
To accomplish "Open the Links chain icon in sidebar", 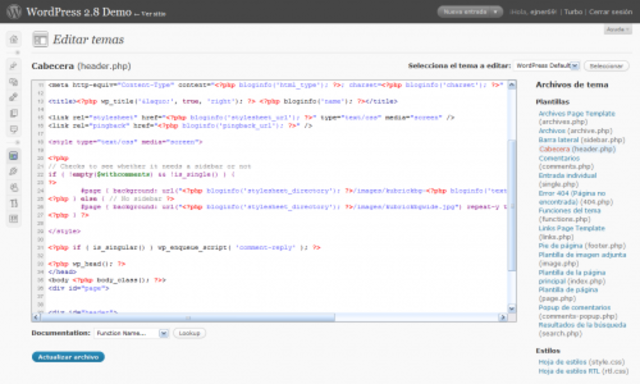I will point(14,97).
